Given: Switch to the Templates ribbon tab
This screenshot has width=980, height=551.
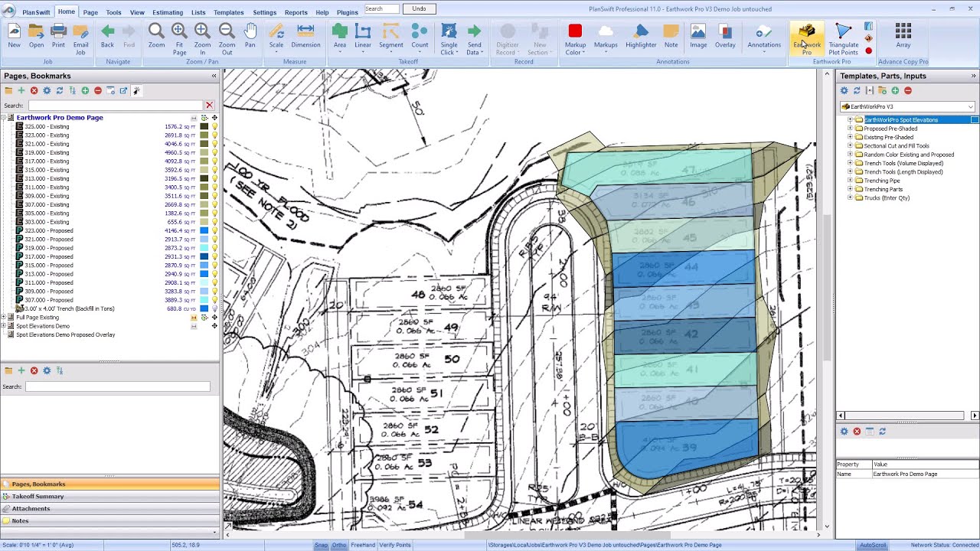Looking at the screenshot, I should [228, 12].
